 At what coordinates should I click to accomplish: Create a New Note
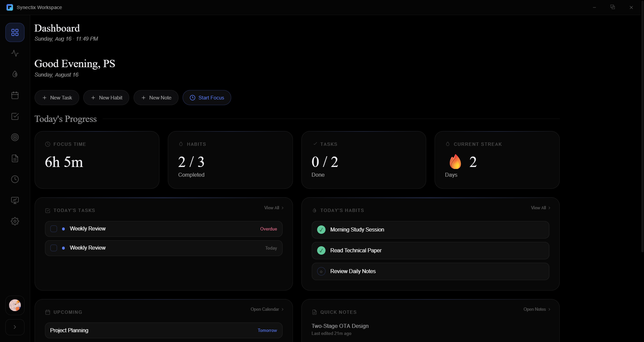(x=156, y=98)
